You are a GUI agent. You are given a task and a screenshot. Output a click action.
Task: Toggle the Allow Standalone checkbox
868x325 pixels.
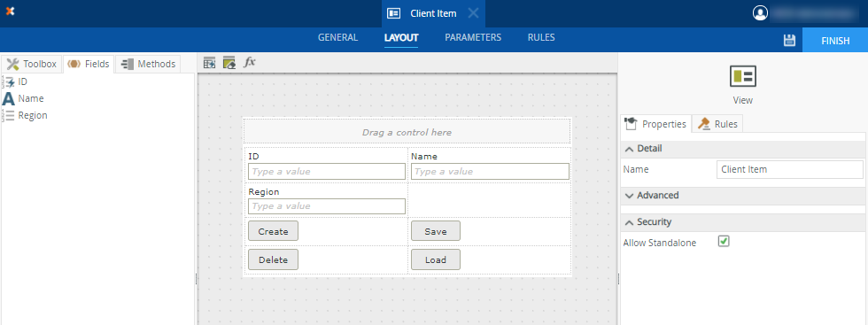coord(724,242)
